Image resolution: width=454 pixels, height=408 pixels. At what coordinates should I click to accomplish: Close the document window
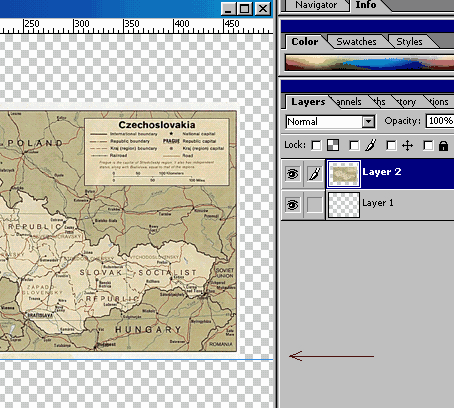click(x=263, y=9)
